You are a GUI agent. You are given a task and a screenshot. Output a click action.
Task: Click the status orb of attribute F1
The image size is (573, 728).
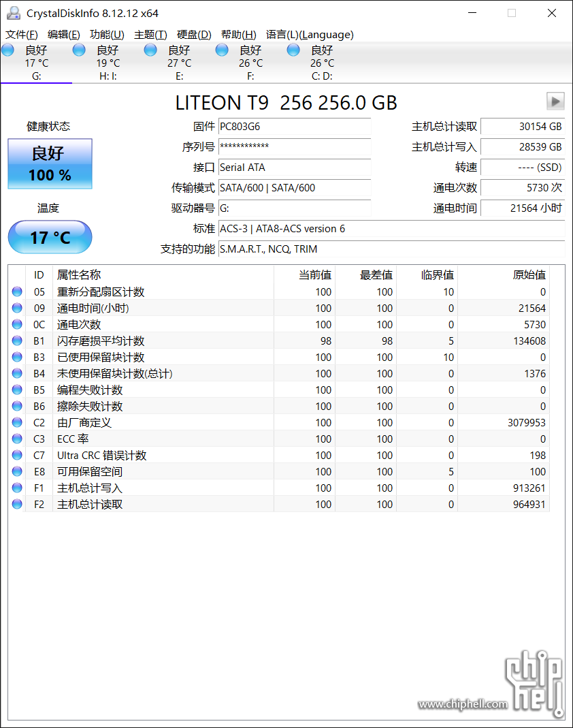[17, 488]
